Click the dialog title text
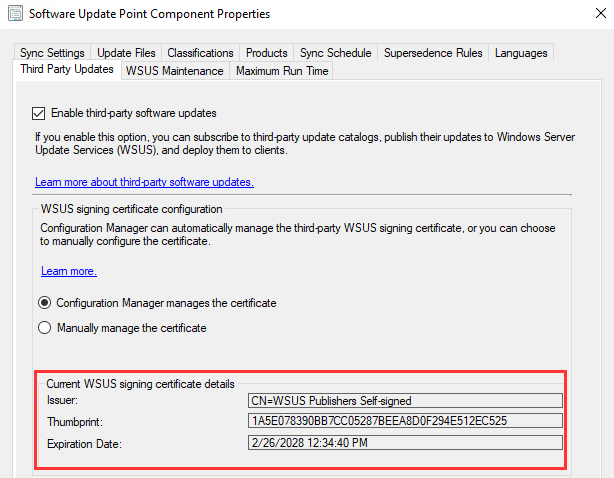 tap(150, 14)
